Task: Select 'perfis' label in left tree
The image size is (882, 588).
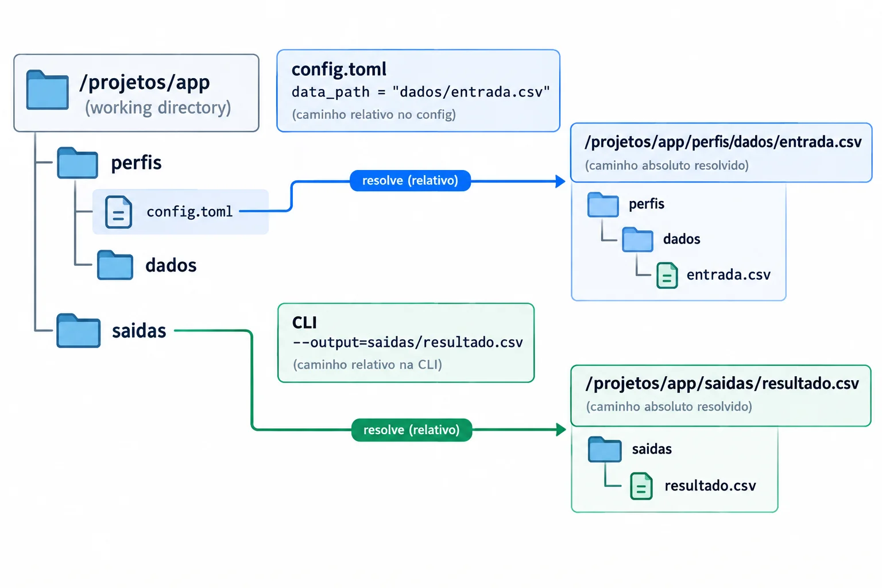Action: (136, 163)
